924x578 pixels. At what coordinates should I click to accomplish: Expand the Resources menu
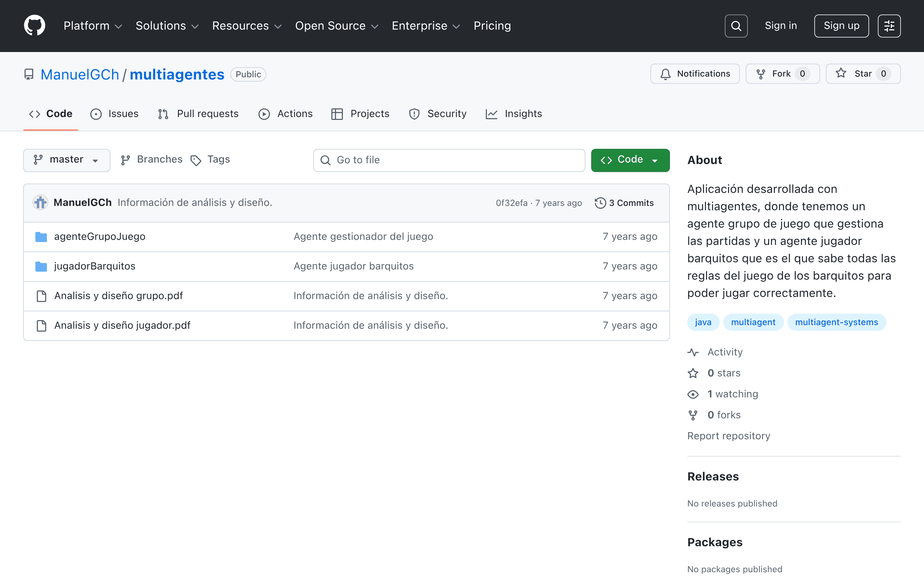247,26
